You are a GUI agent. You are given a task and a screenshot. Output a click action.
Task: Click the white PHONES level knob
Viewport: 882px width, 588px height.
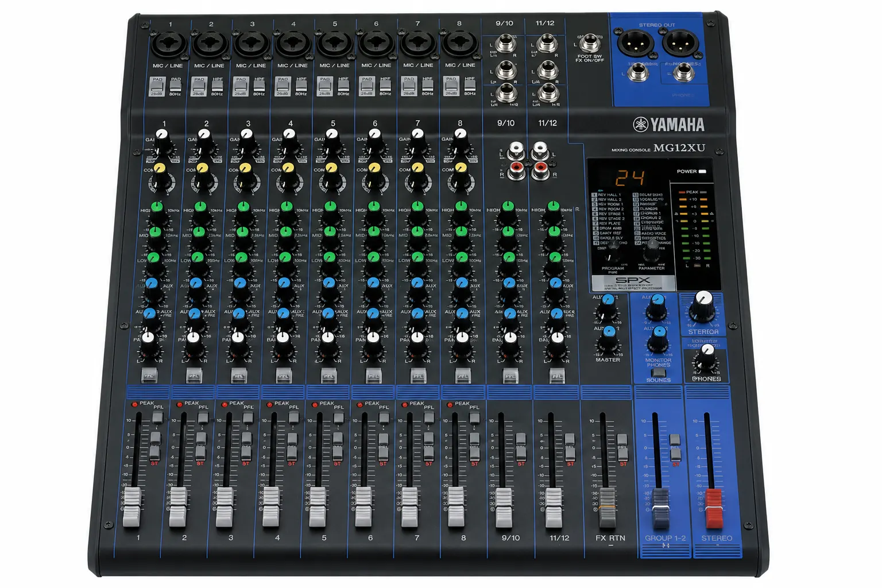tap(706, 357)
